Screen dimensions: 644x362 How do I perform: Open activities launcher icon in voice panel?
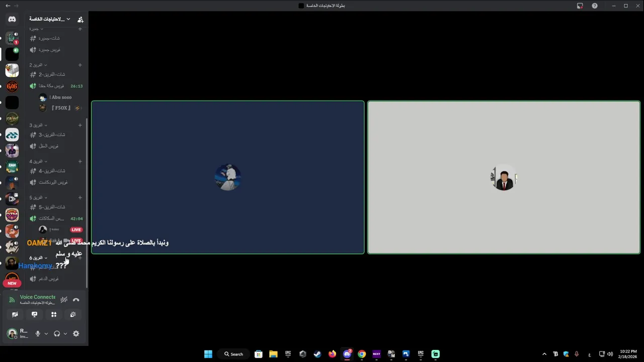54,314
